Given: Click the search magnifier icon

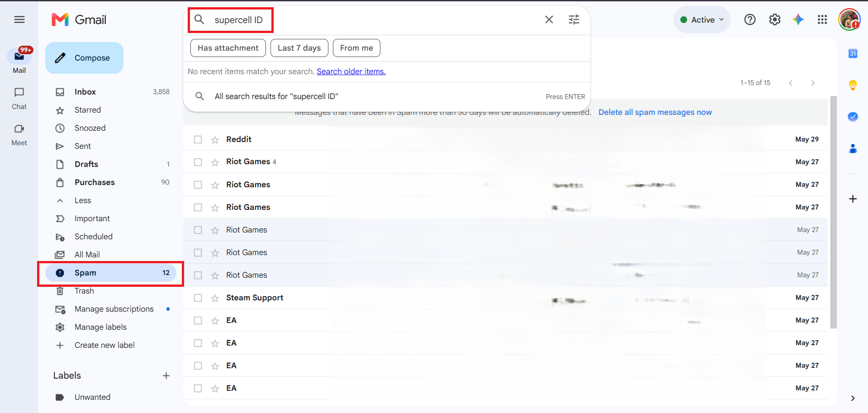Looking at the screenshot, I should tap(199, 19).
